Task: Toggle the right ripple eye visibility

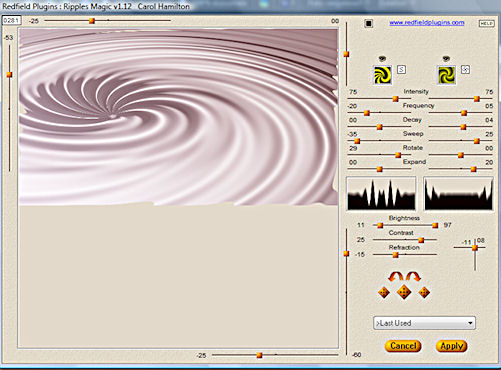Action: point(446,59)
